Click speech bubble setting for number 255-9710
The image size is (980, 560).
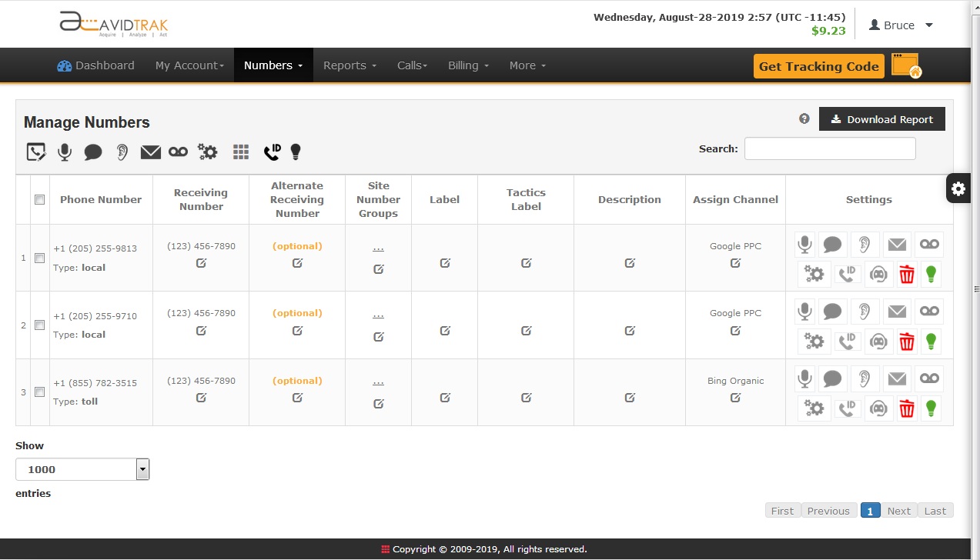(x=832, y=312)
